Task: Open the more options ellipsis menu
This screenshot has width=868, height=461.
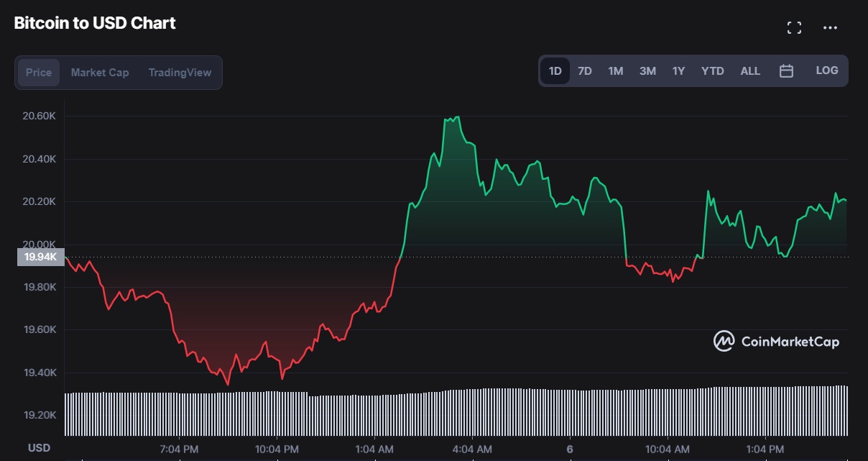Action: (830, 27)
